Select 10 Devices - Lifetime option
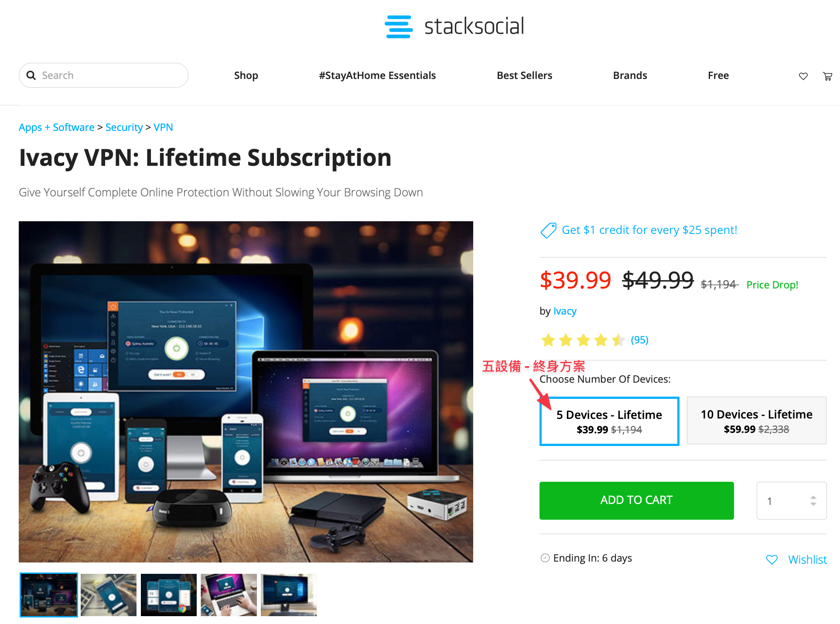This screenshot has width=840, height=624. tap(756, 421)
